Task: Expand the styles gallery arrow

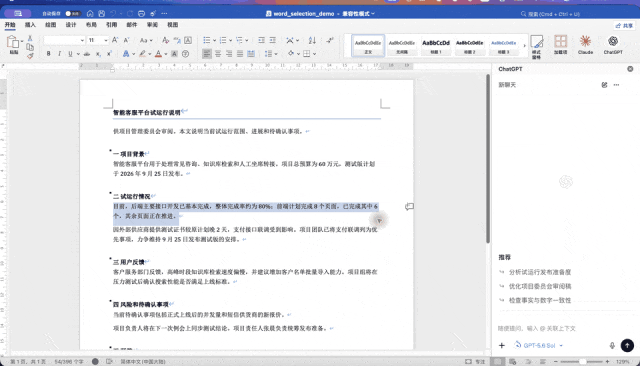Action: click(524, 46)
